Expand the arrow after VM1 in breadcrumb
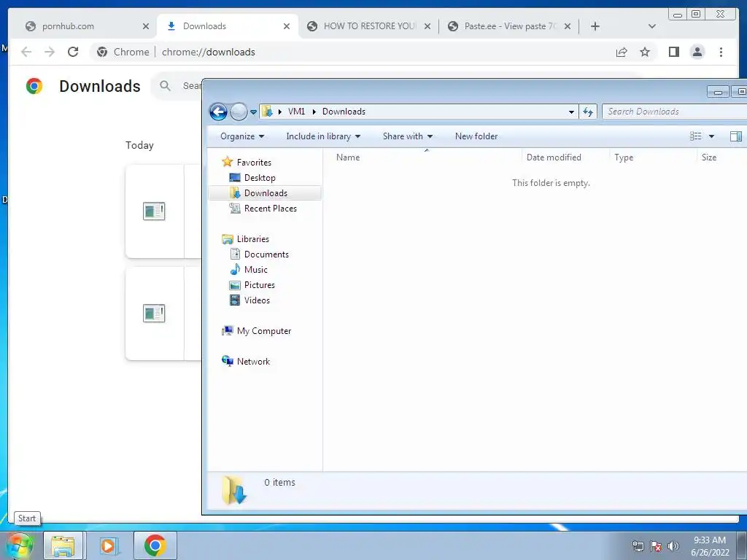This screenshot has width=747, height=560. click(x=314, y=112)
